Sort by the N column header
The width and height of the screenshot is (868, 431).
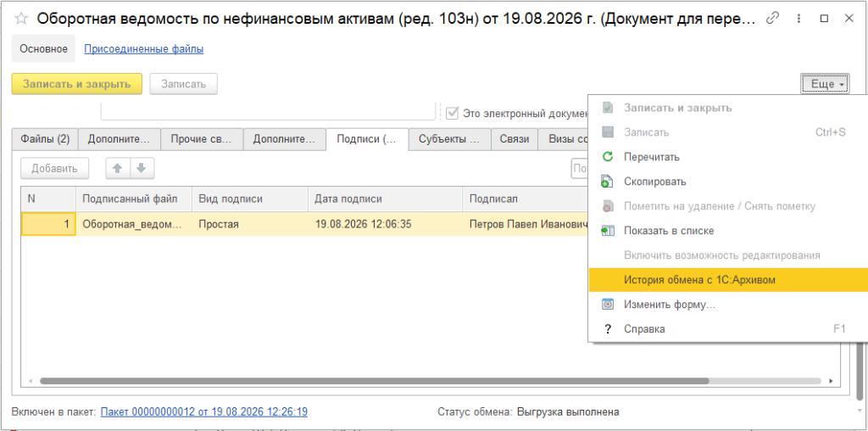click(x=48, y=199)
